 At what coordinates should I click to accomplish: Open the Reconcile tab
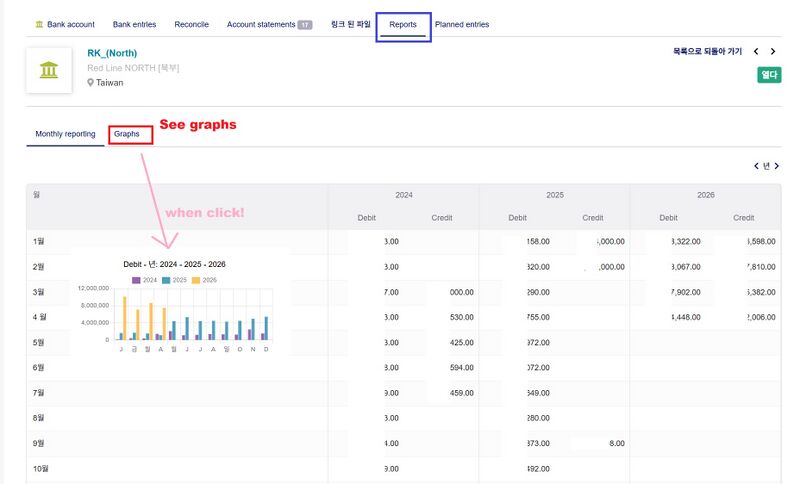(191, 24)
